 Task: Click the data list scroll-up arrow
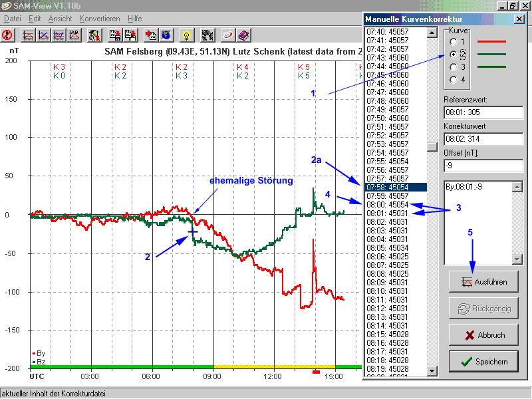click(x=432, y=33)
